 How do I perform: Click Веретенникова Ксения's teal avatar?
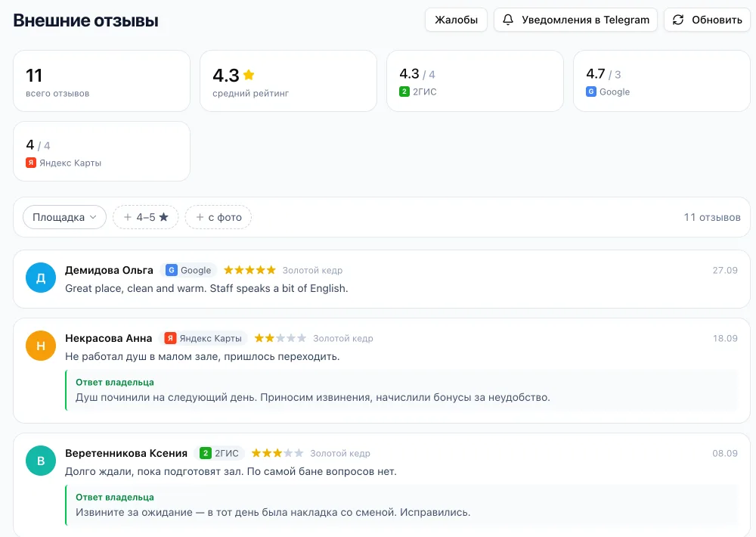pos(41,461)
